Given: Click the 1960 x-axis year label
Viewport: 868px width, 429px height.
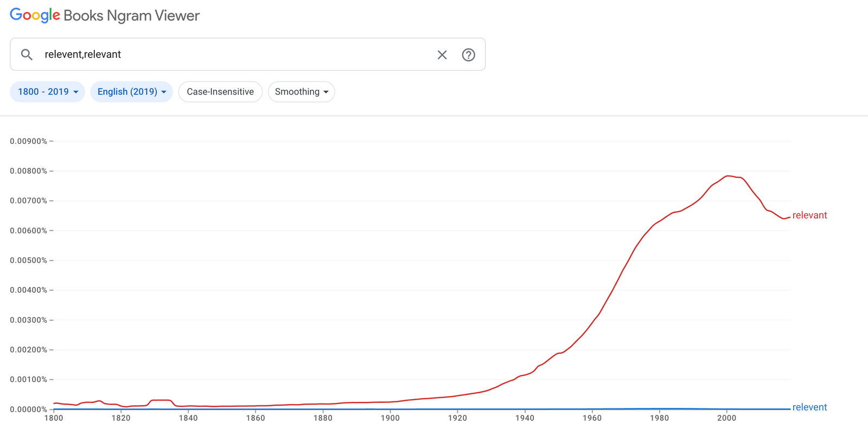Looking at the screenshot, I should (x=592, y=418).
